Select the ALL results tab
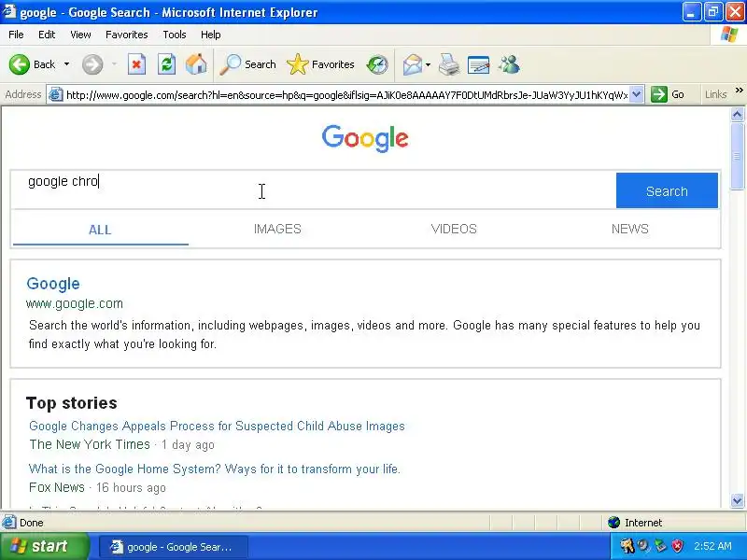This screenshot has width=747, height=560. [100, 230]
